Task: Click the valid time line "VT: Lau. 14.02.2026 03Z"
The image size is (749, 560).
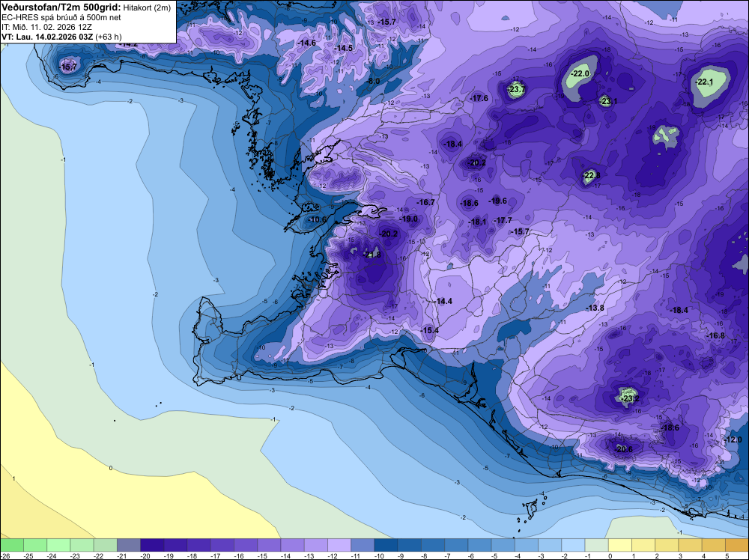Action: (x=48, y=37)
